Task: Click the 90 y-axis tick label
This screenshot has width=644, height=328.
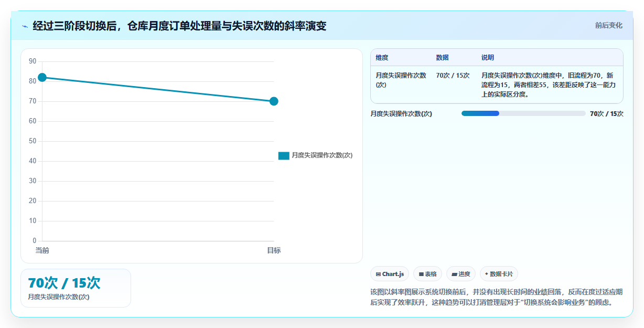Action: click(33, 61)
